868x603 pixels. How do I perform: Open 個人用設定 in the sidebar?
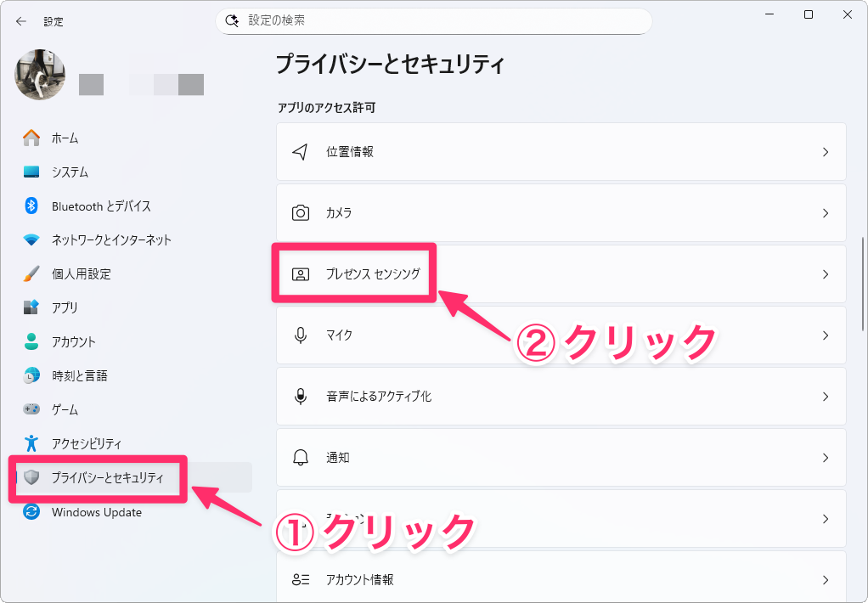[81, 273]
